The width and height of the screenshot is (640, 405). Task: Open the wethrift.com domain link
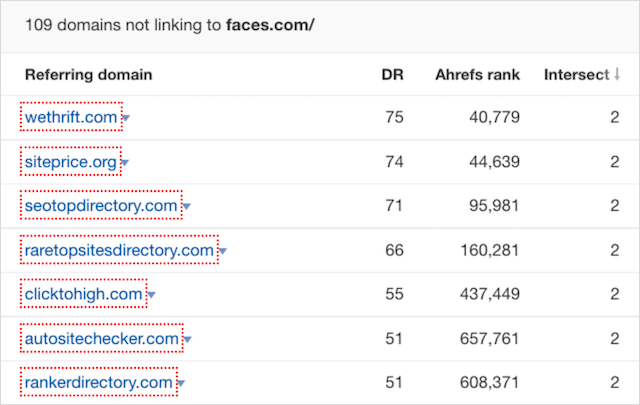click(x=71, y=118)
